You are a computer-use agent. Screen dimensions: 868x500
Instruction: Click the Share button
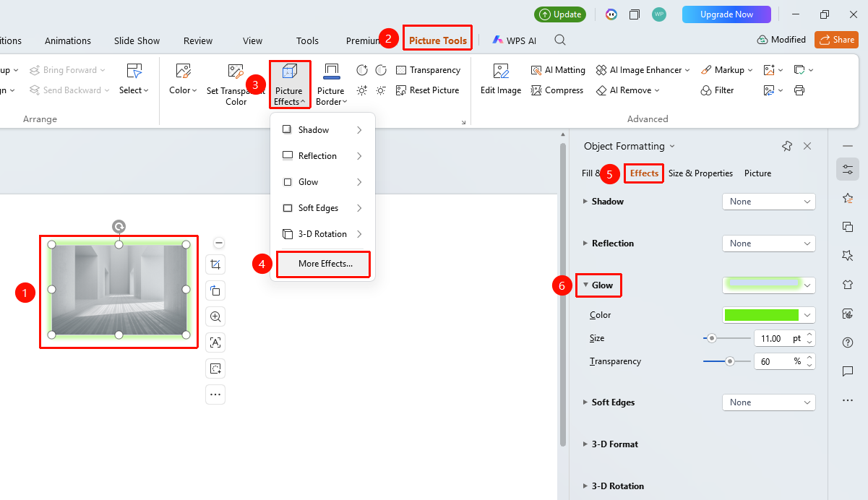pos(836,40)
